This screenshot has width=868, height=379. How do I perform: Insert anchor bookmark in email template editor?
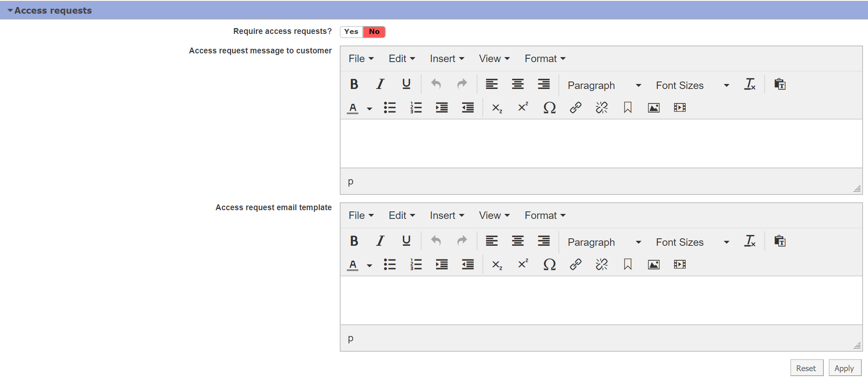click(x=627, y=264)
